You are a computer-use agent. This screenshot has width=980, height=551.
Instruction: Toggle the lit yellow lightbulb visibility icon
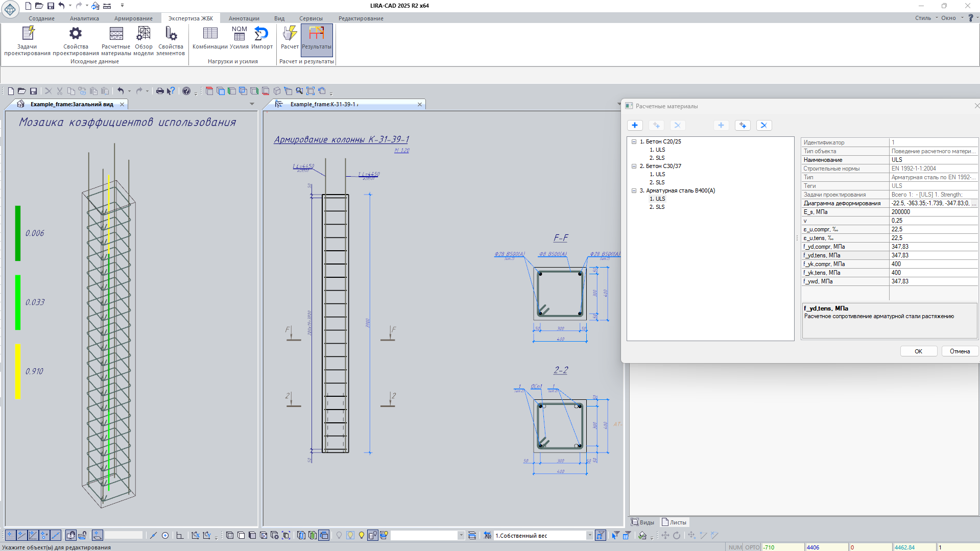point(362,535)
